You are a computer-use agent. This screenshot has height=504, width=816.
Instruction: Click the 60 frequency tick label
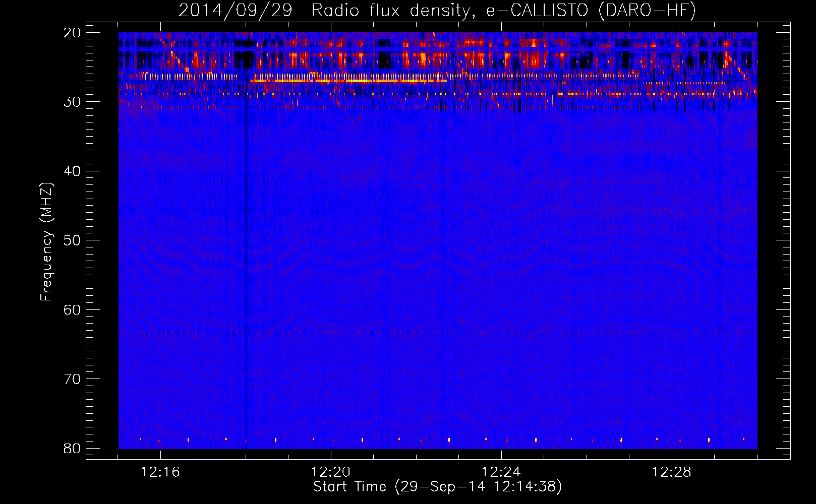72,310
